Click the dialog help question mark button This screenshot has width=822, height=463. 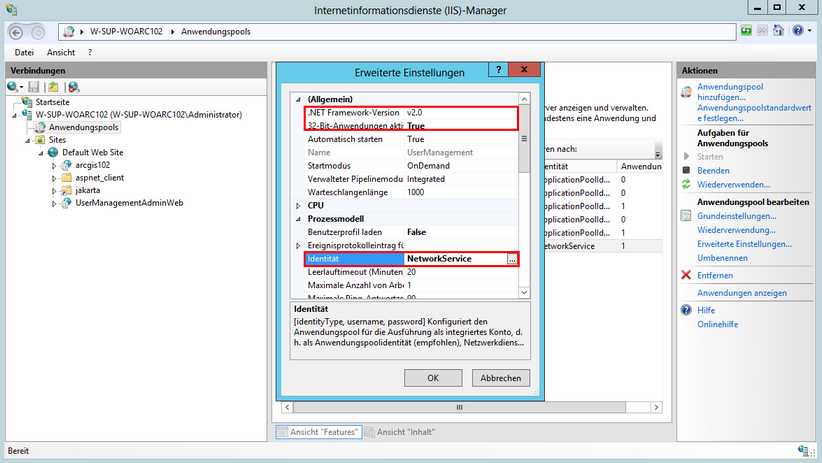click(499, 69)
